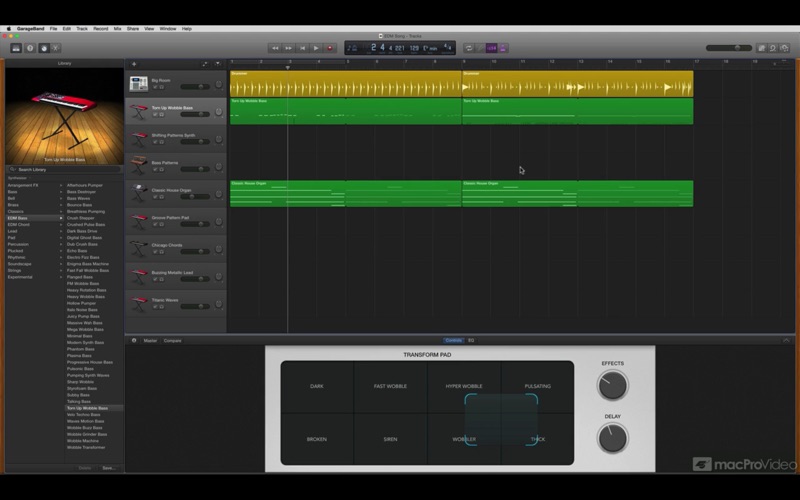Click the Torn Up Wobble Bass track icon
The width and height of the screenshot is (800, 500).
(x=138, y=111)
